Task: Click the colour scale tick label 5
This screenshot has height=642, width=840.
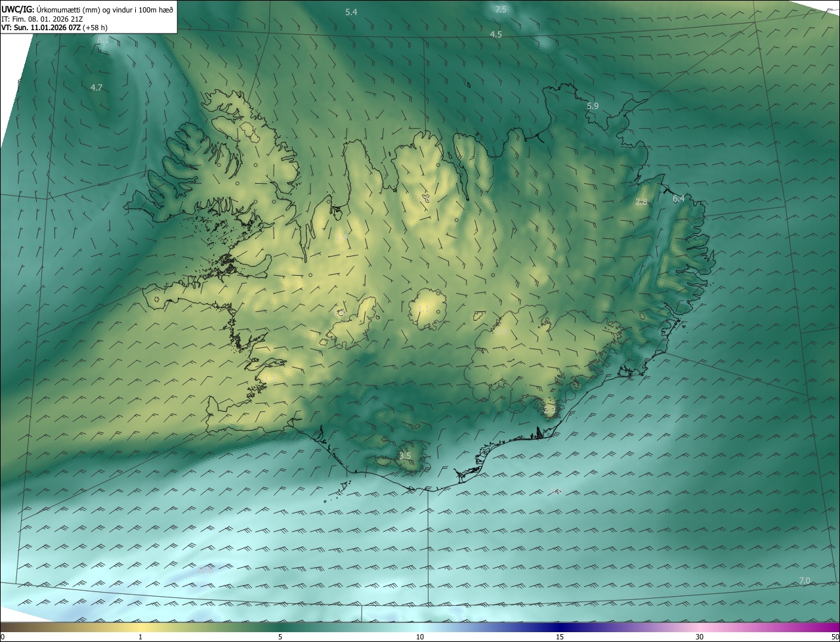Action: click(x=280, y=637)
